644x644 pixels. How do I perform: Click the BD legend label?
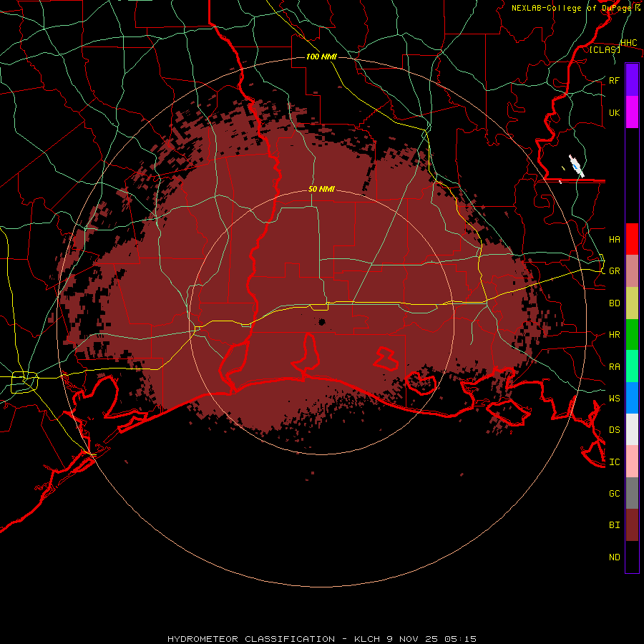[x=614, y=303]
